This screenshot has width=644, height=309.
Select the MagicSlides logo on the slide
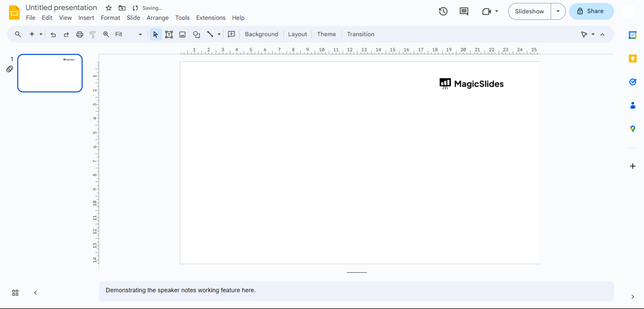pyautogui.click(x=472, y=84)
